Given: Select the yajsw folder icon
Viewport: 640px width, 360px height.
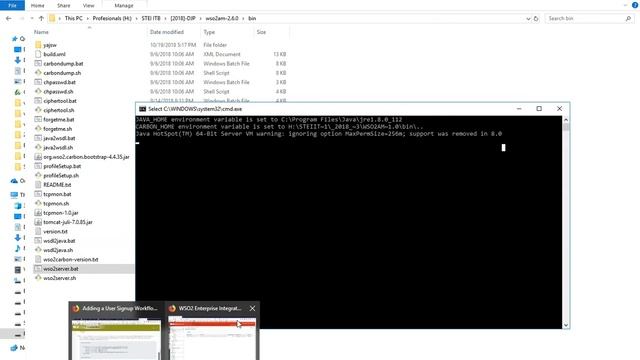Looking at the screenshot, I should point(38,45).
